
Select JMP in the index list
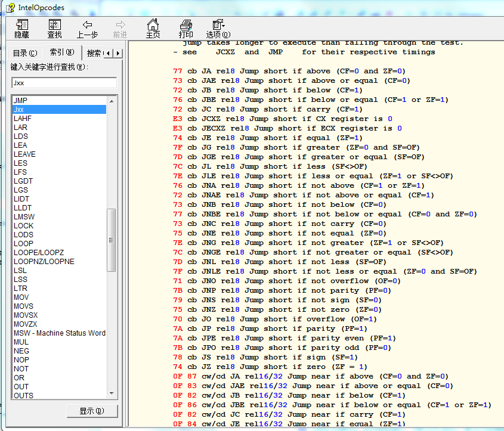click(60, 101)
